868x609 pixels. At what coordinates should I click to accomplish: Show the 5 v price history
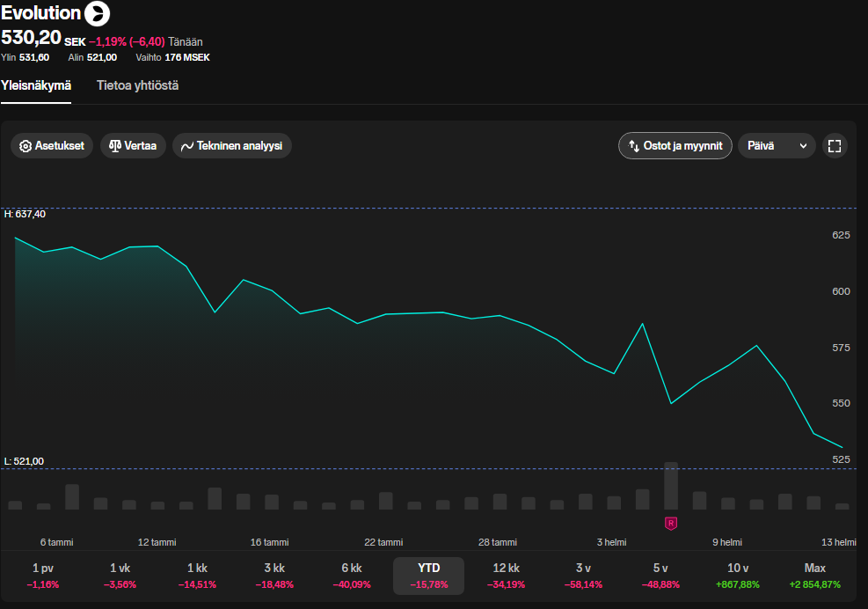point(660,576)
